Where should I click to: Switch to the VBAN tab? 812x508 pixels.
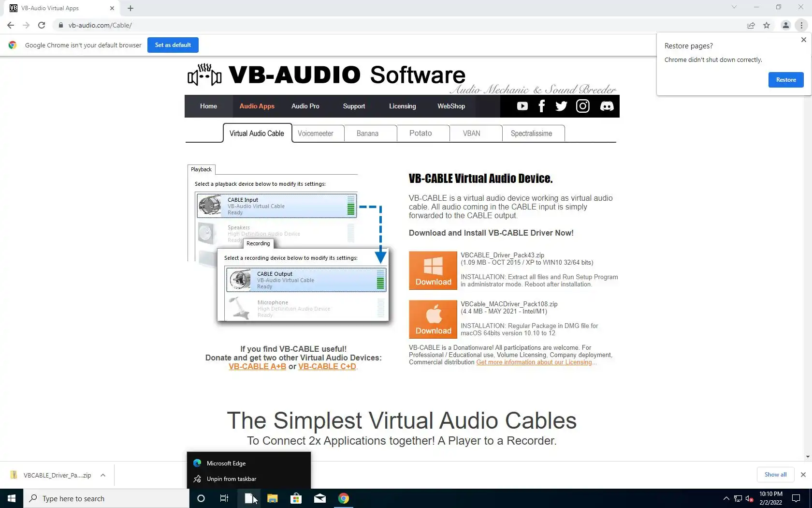pos(476,133)
